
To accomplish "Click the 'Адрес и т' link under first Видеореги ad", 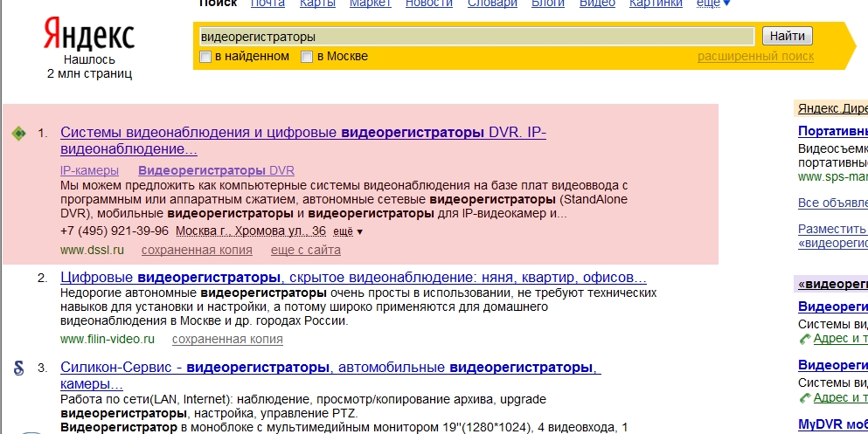I will pyautogui.click(x=841, y=339).
